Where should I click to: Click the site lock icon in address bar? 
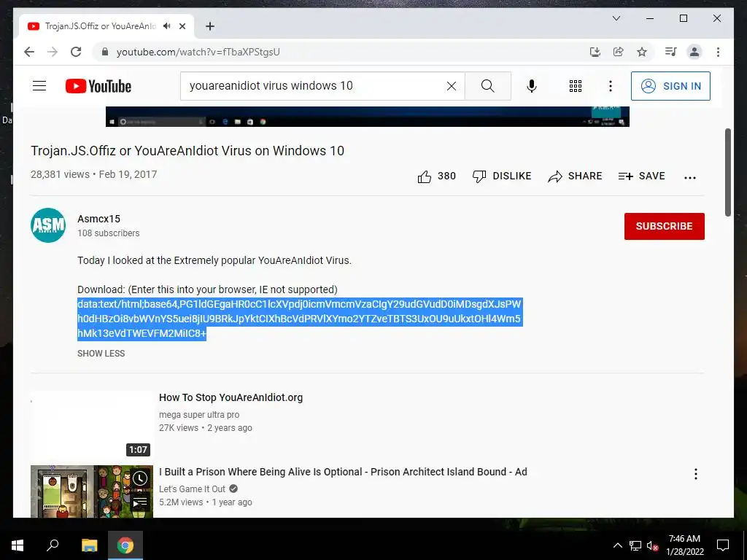(x=105, y=52)
